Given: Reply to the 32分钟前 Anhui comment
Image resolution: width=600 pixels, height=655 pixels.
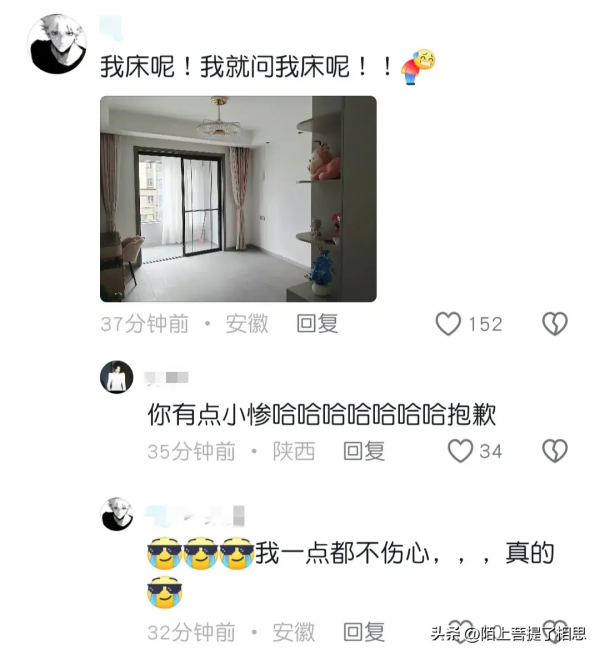Looking at the screenshot, I should click(x=364, y=632).
